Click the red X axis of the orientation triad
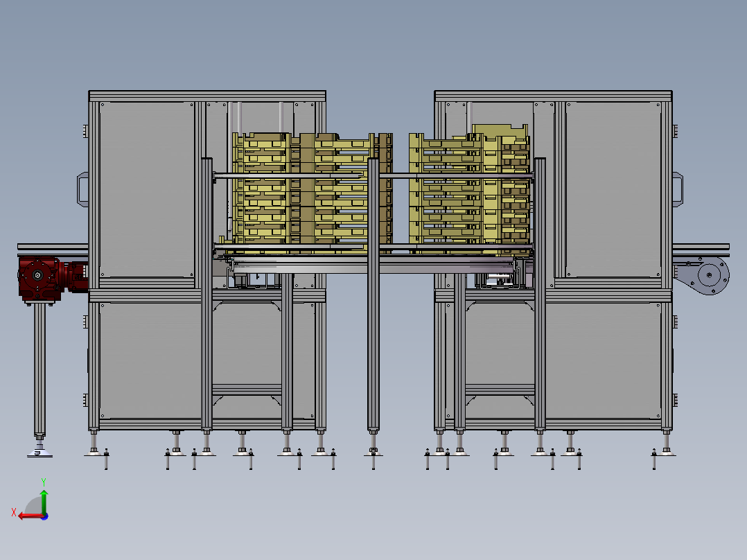This screenshot has width=747, height=560. point(30,516)
